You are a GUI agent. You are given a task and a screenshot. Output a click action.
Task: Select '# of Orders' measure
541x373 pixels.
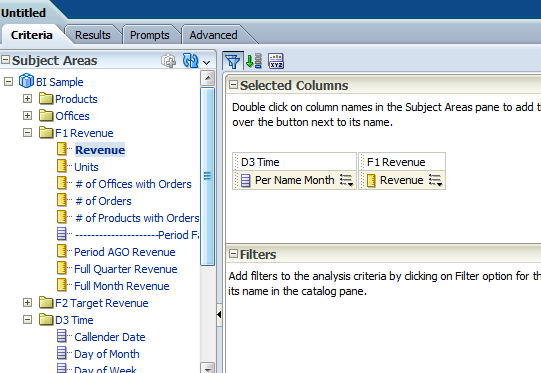(x=103, y=201)
